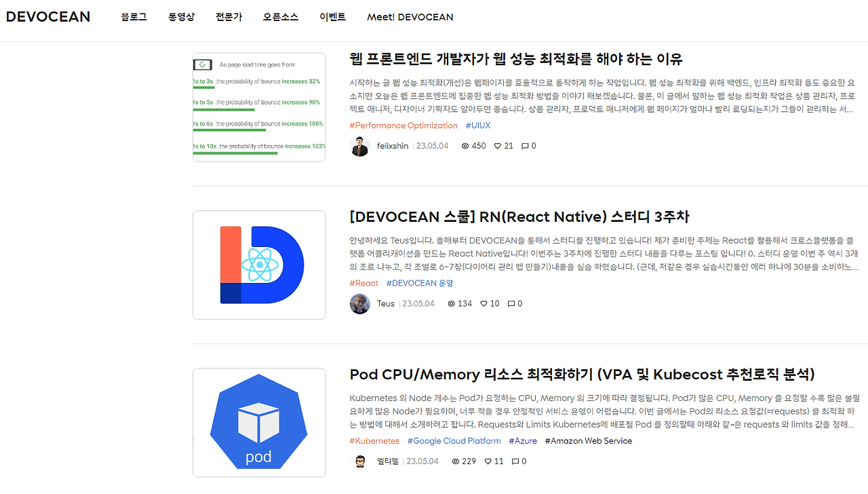Select the #Google Cloud Platform tag
Image resolution: width=868 pixels, height=494 pixels.
point(454,441)
